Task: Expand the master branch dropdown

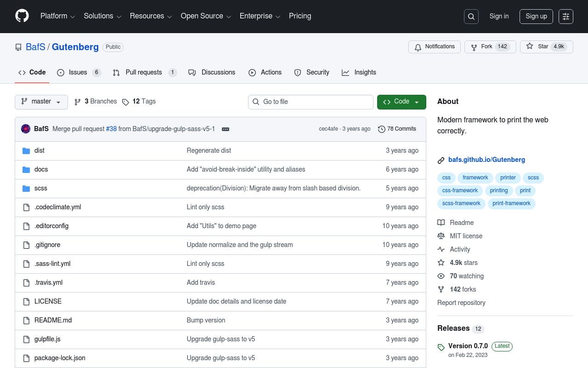Action: (x=41, y=102)
